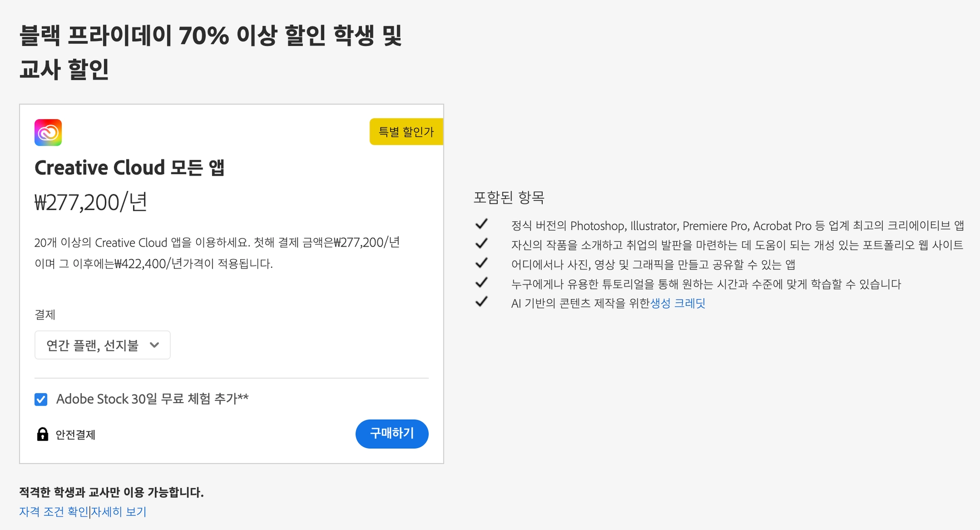The image size is (980, 530).
Task: Click the ₩277,200/년 price text
Action: [x=91, y=202]
